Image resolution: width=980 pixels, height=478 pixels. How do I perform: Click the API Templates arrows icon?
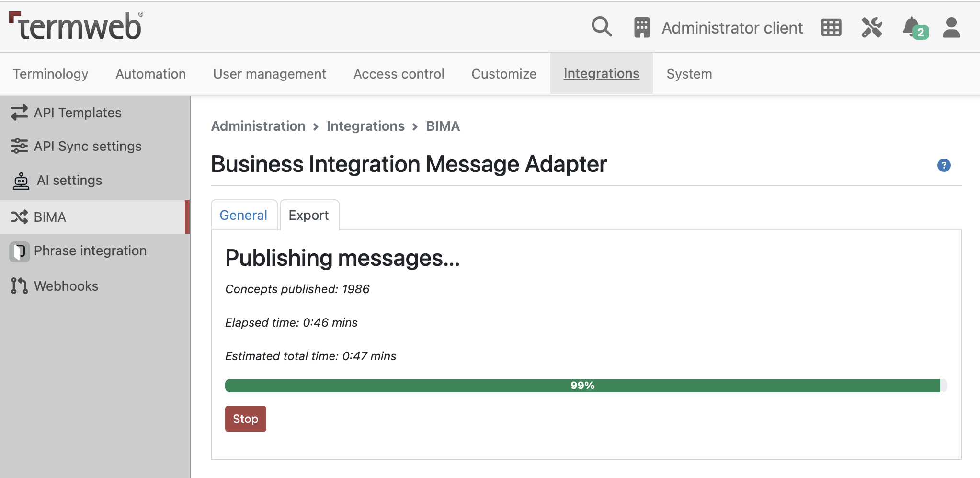pos(20,113)
